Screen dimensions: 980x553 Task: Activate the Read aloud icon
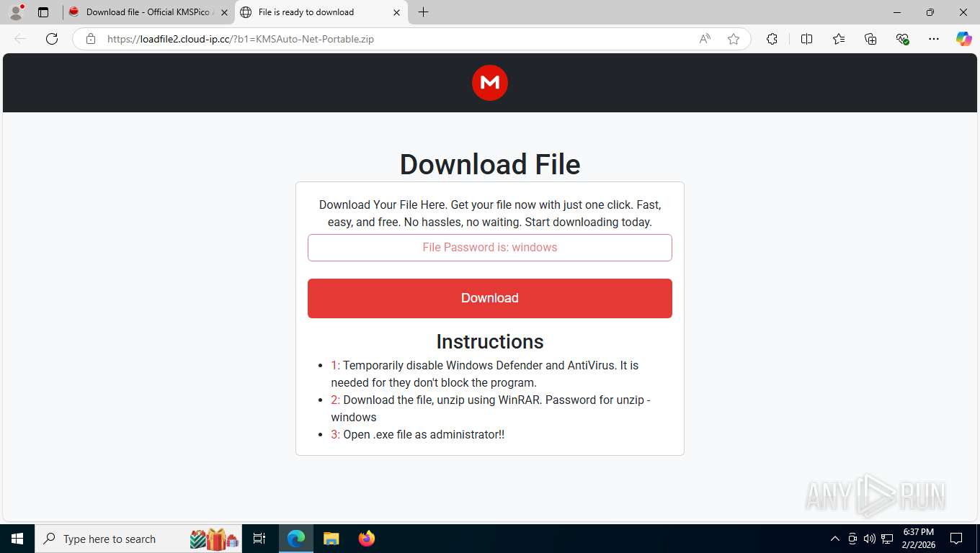[705, 39]
